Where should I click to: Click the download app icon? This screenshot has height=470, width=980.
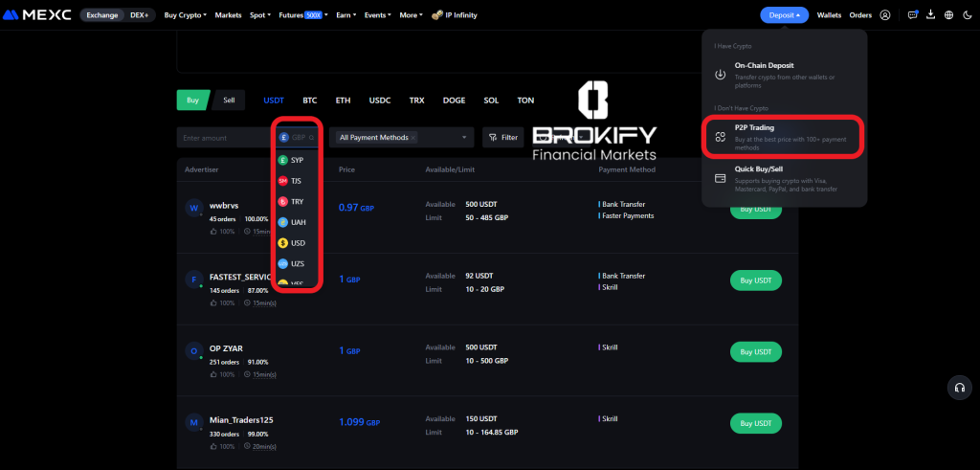pos(931,15)
